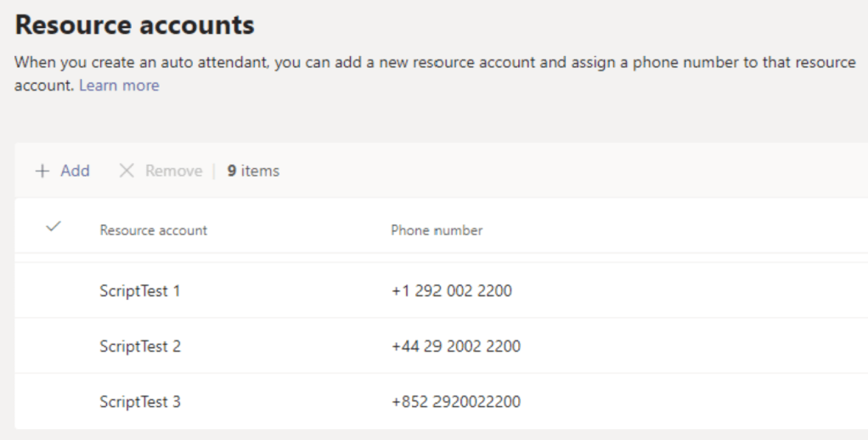Click the Add button label

[75, 171]
